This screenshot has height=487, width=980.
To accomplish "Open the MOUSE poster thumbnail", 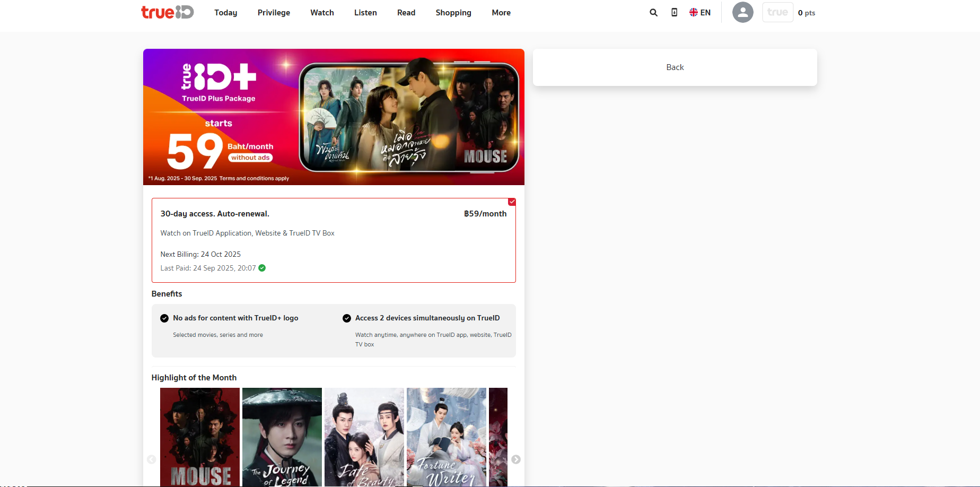I will pos(200,437).
